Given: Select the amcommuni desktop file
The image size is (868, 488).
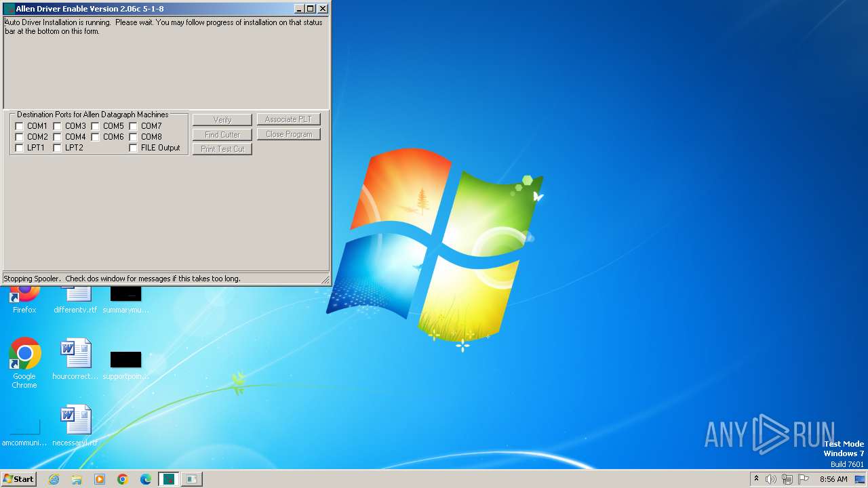Looking at the screenshot, I should tap(24, 432).
